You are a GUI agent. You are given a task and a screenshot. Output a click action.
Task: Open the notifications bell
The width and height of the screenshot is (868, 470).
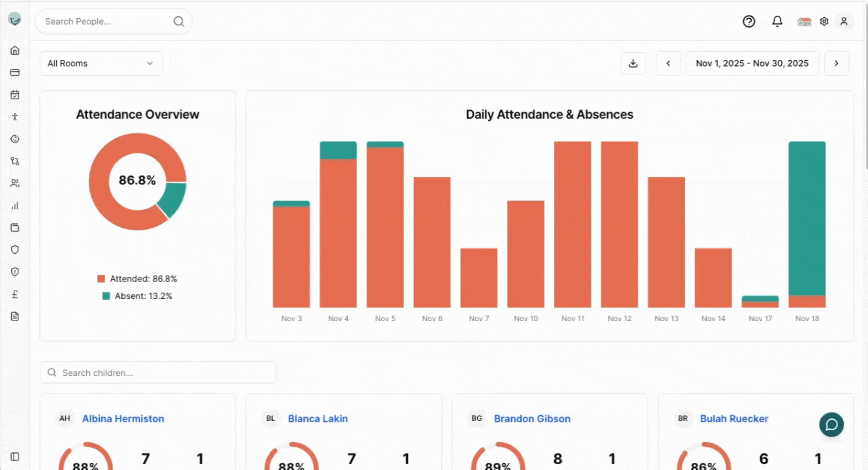(777, 22)
